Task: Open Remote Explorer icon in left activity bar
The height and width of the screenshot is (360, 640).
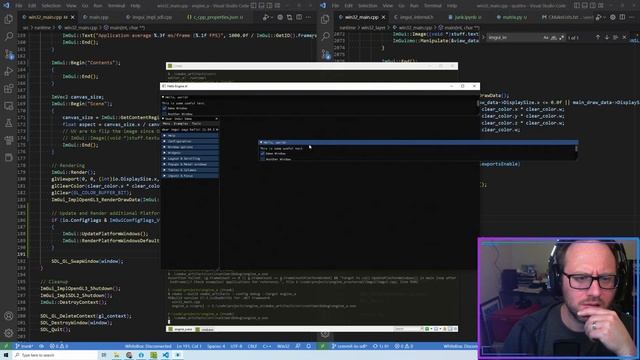Action: [9, 106]
